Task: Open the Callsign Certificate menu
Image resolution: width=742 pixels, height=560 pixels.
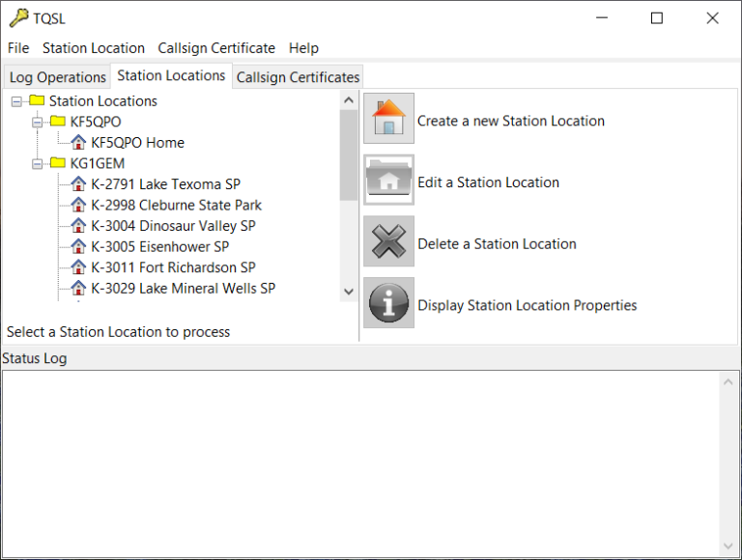Action: pyautogui.click(x=216, y=48)
